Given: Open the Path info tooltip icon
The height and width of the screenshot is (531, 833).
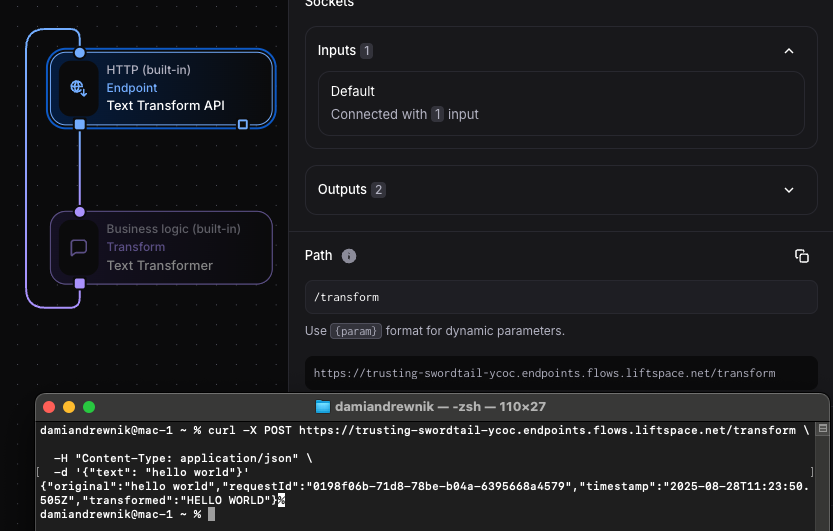Looking at the screenshot, I should pos(348,256).
